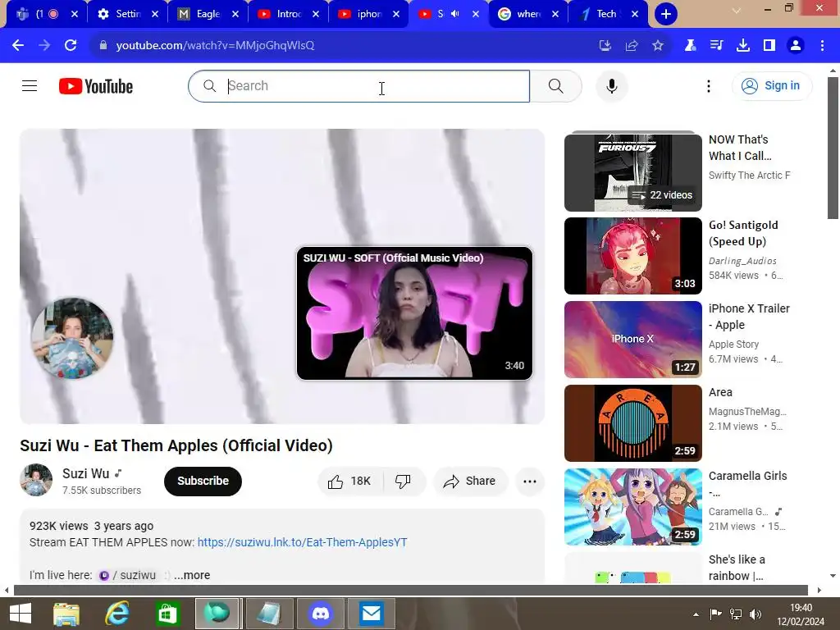
Task: Click the horizontal page scrollbar
Action: (411, 591)
